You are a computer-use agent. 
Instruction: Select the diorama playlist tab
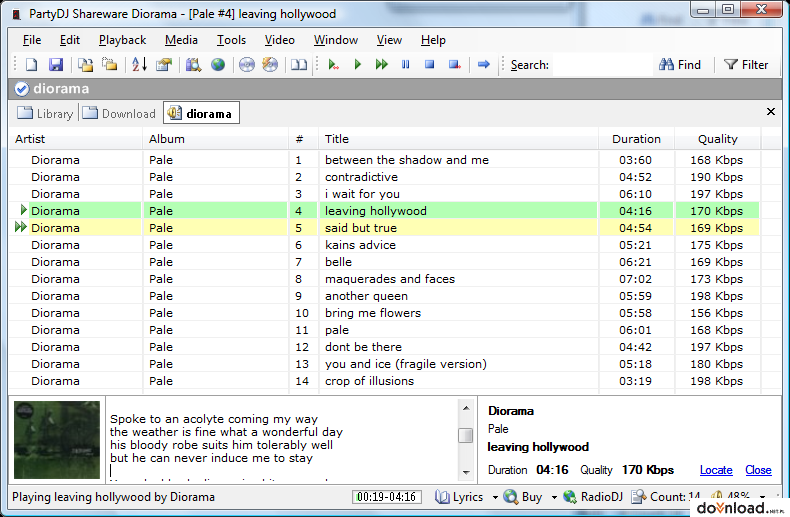coord(201,113)
